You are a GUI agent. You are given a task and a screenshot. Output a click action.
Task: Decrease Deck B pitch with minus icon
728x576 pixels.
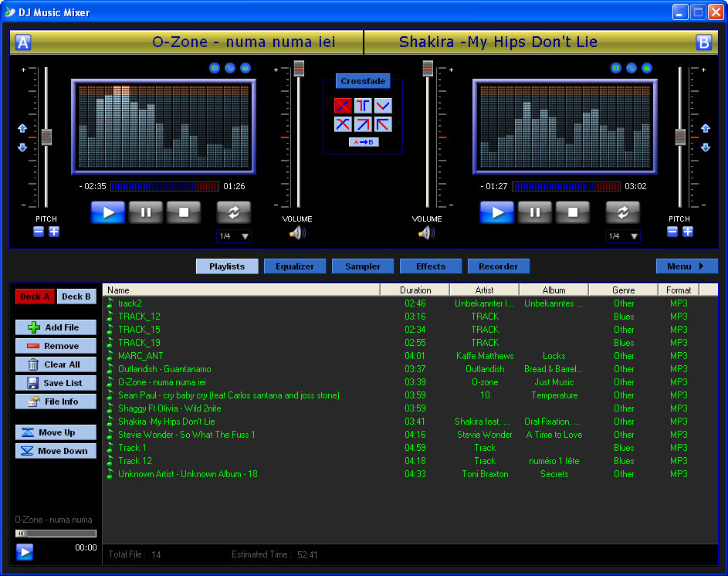(x=672, y=232)
